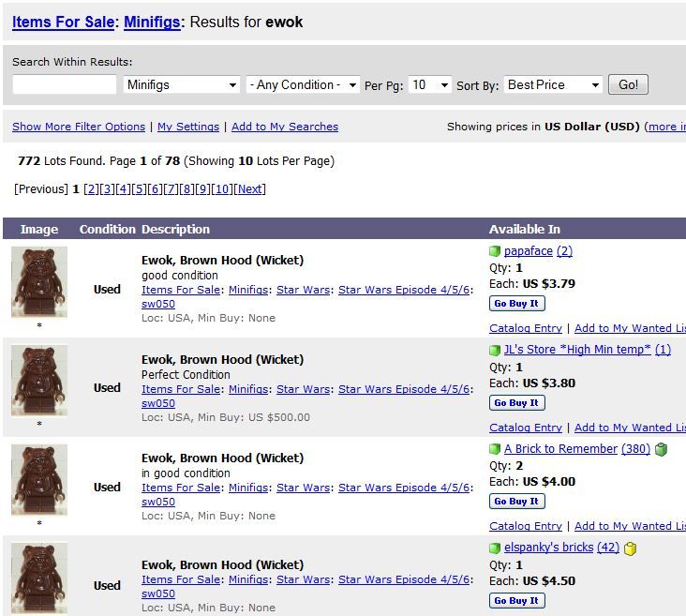Open papaface store link
The height and width of the screenshot is (616, 686).
point(528,251)
